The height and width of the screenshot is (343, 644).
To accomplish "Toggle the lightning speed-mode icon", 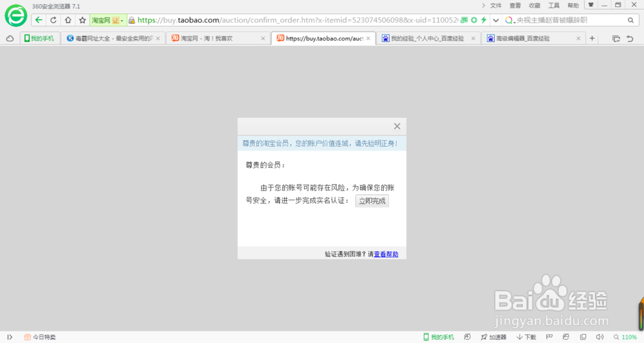I will pyautogui.click(x=484, y=20).
